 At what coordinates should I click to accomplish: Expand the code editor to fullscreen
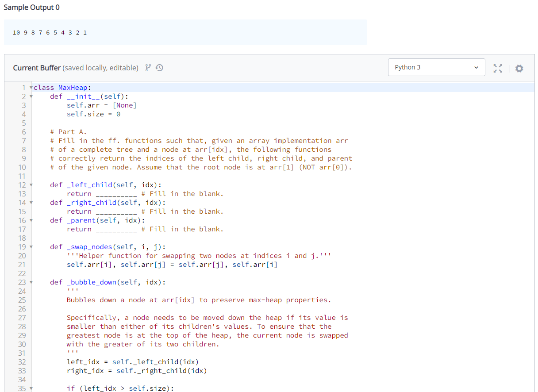pyautogui.click(x=498, y=68)
